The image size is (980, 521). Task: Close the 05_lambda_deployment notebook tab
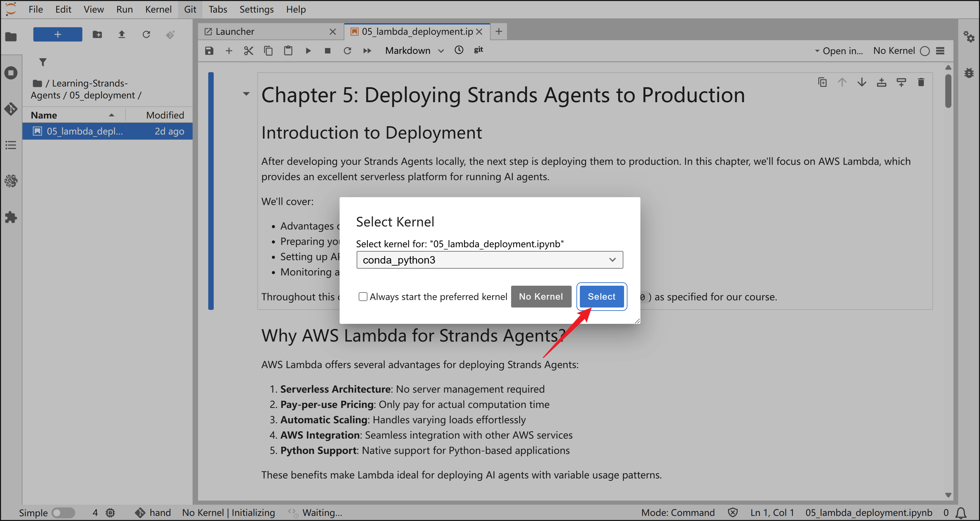(479, 32)
